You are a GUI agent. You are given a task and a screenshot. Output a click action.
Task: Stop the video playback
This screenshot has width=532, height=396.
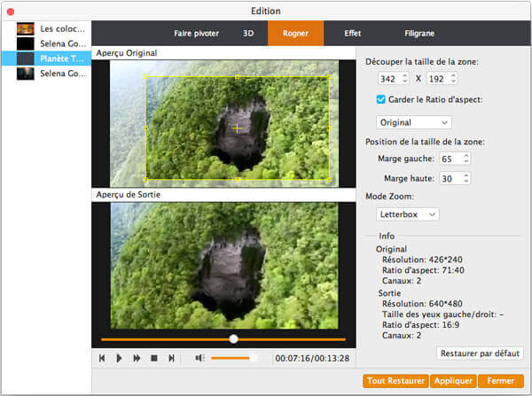tap(154, 358)
